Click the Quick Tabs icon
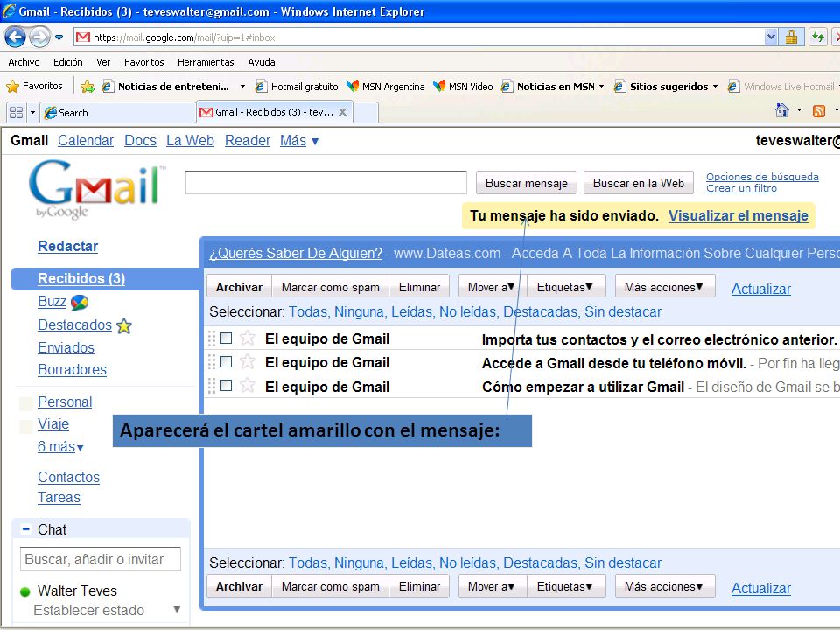 (16, 113)
